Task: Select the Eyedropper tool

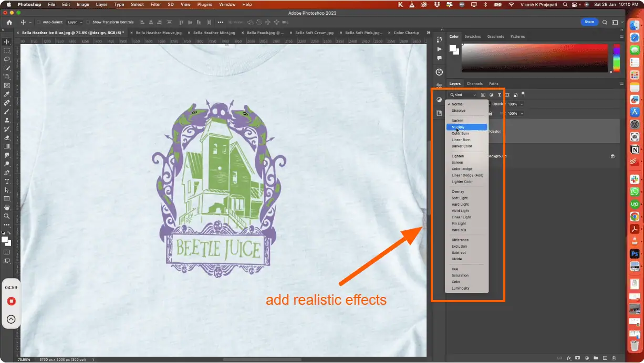Action: 7,94
